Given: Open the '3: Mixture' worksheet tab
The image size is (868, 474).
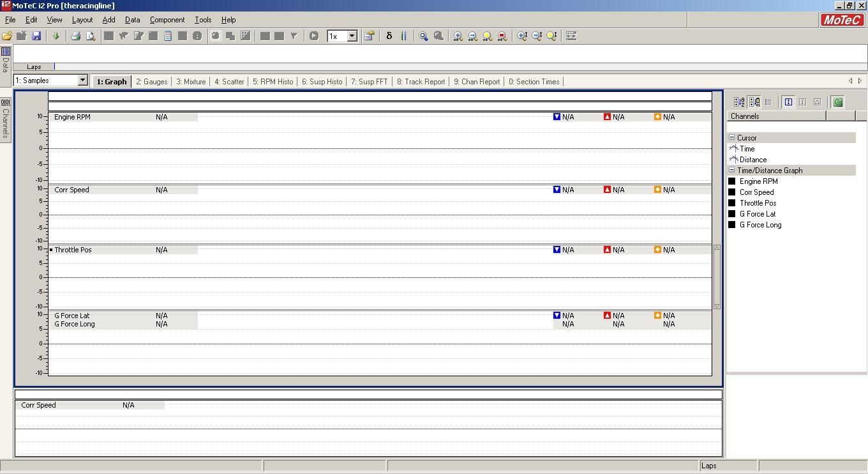Looking at the screenshot, I should [x=191, y=82].
